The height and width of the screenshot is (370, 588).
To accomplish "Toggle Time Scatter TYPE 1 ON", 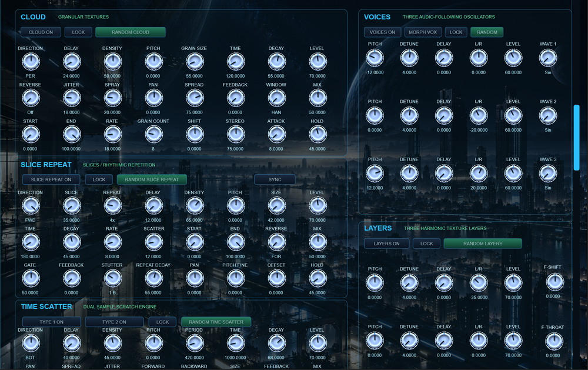I will click(51, 322).
